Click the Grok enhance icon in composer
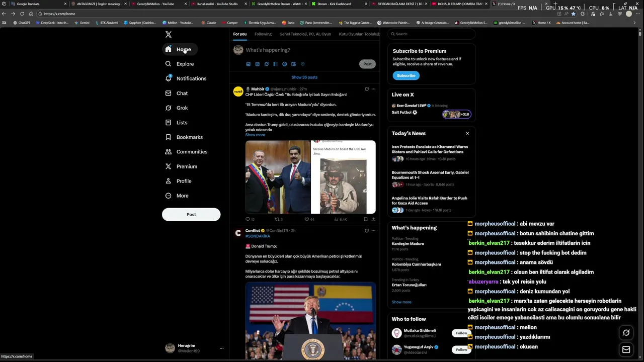The width and height of the screenshot is (644, 362). click(x=266, y=64)
